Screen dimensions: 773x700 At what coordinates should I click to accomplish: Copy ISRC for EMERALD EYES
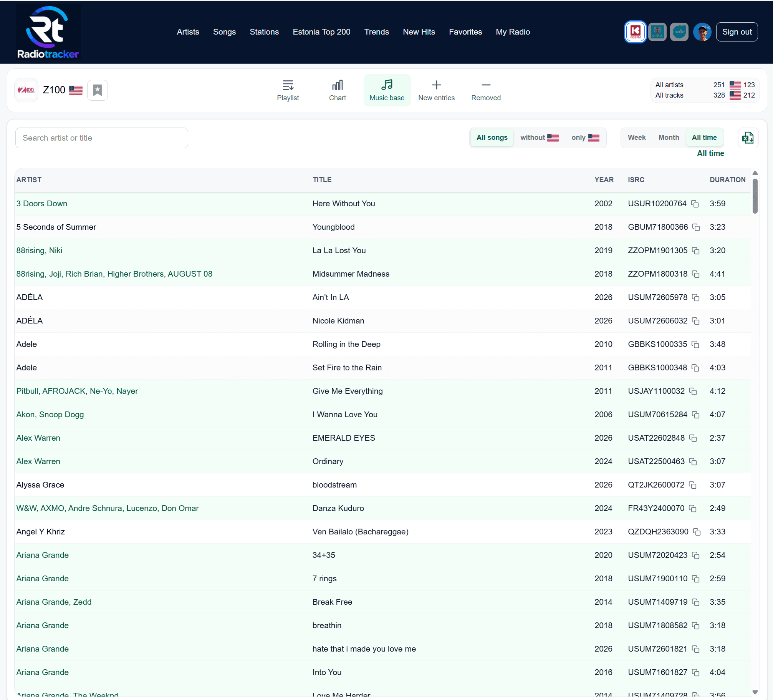[x=693, y=438]
